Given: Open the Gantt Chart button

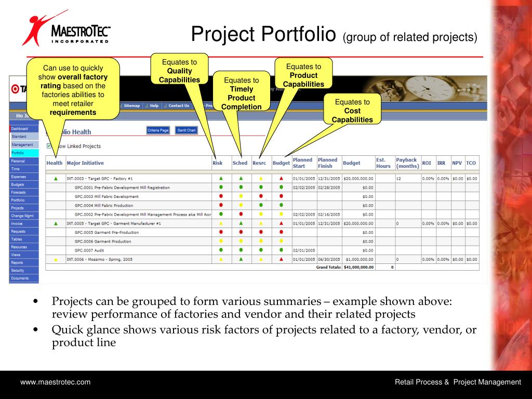Looking at the screenshot, I should [x=187, y=130].
